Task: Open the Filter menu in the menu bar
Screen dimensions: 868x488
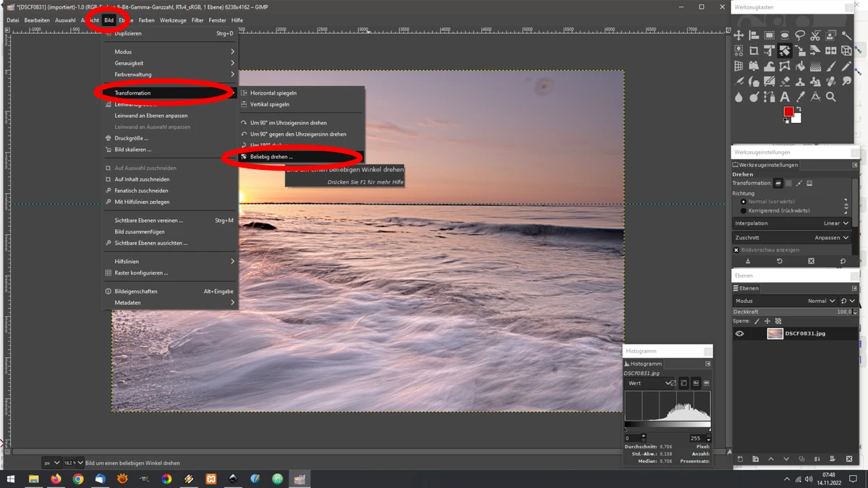Action: [197, 20]
